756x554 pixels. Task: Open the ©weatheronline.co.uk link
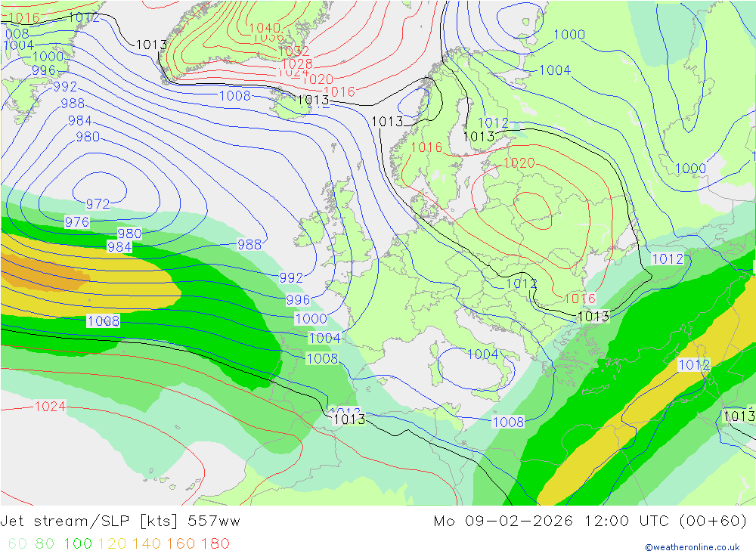tap(692, 547)
